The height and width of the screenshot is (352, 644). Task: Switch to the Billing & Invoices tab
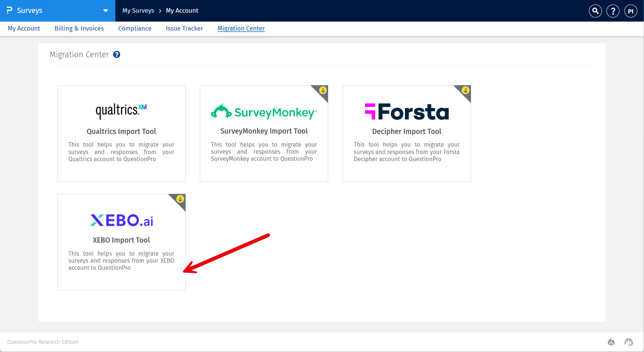(79, 28)
